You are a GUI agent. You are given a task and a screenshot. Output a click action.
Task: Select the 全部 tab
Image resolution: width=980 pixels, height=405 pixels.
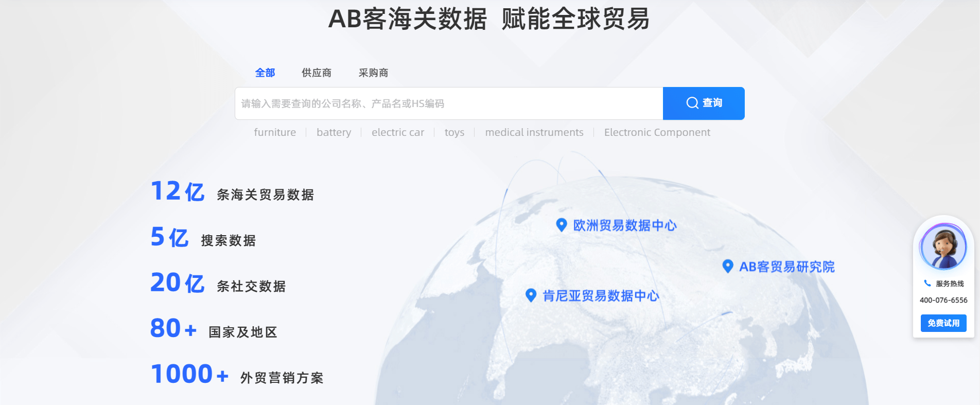coord(265,73)
